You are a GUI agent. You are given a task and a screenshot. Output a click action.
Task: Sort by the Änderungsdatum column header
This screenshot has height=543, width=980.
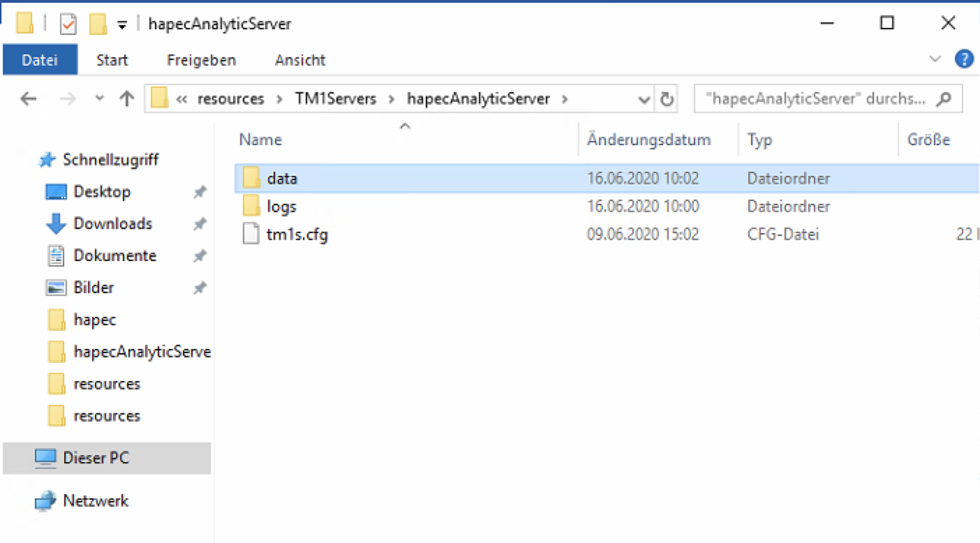point(648,140)
